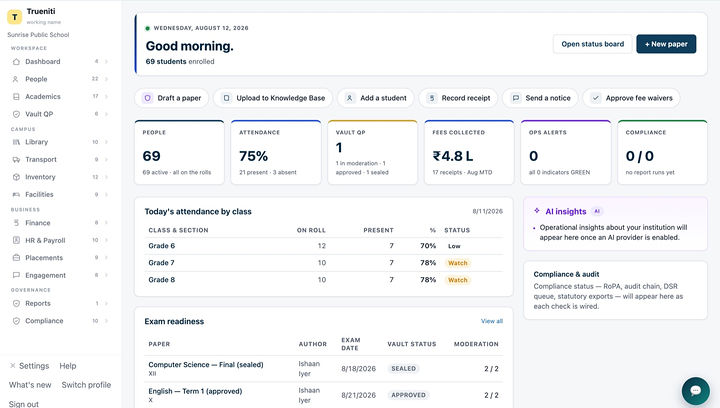Click the Compliance shield icon

coord(16,321)
